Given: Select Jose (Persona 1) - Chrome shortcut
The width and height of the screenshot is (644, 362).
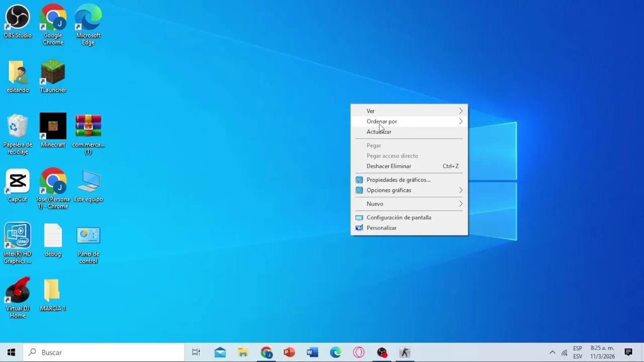Looking at the screenshot, I should [53, 189].
